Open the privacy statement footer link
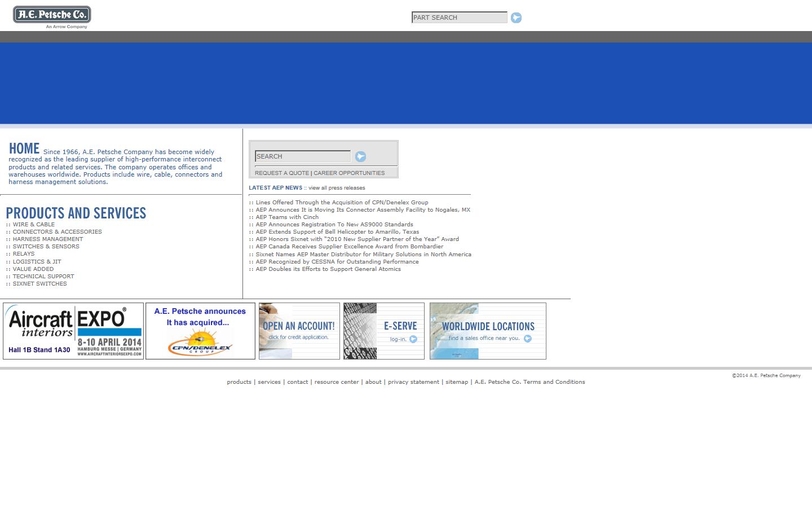 coord(413,382)
